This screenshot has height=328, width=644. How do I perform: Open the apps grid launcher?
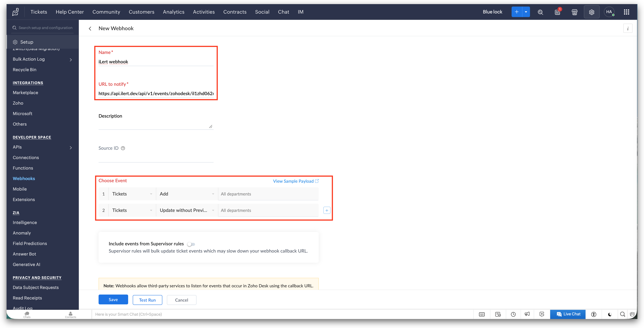(x=626, y=12)
